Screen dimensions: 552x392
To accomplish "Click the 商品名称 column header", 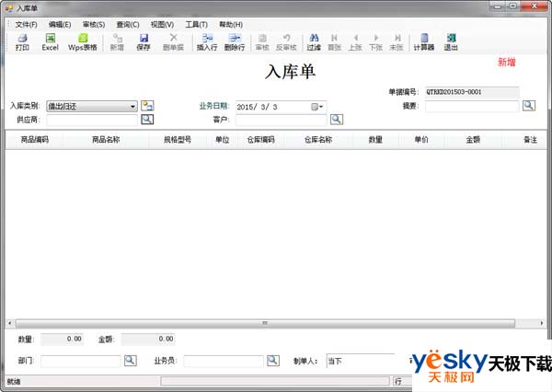I will [106, 140].
